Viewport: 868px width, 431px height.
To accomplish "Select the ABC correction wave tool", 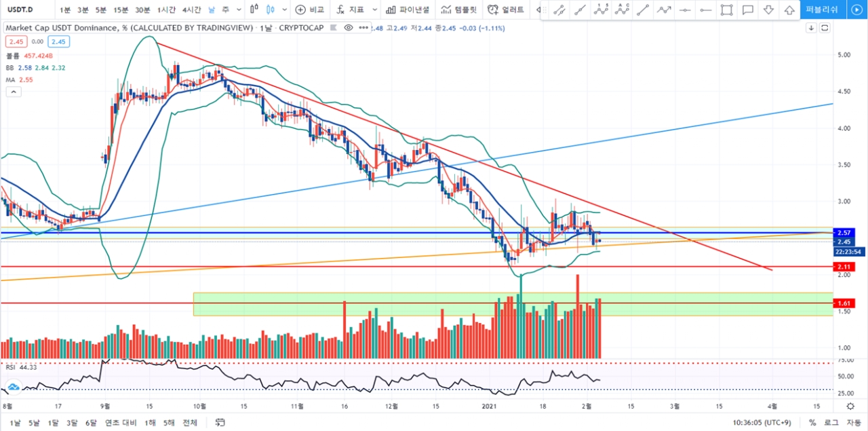I will 621,10.
